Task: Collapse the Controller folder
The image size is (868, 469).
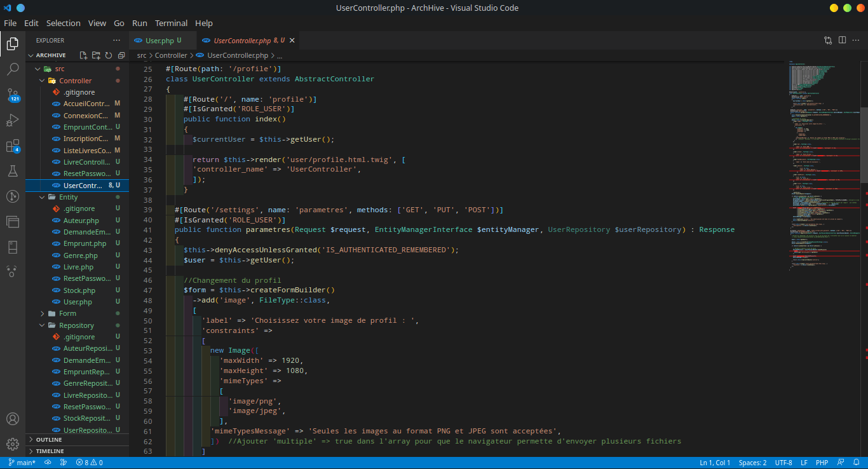Action: (x=75, y=81)
